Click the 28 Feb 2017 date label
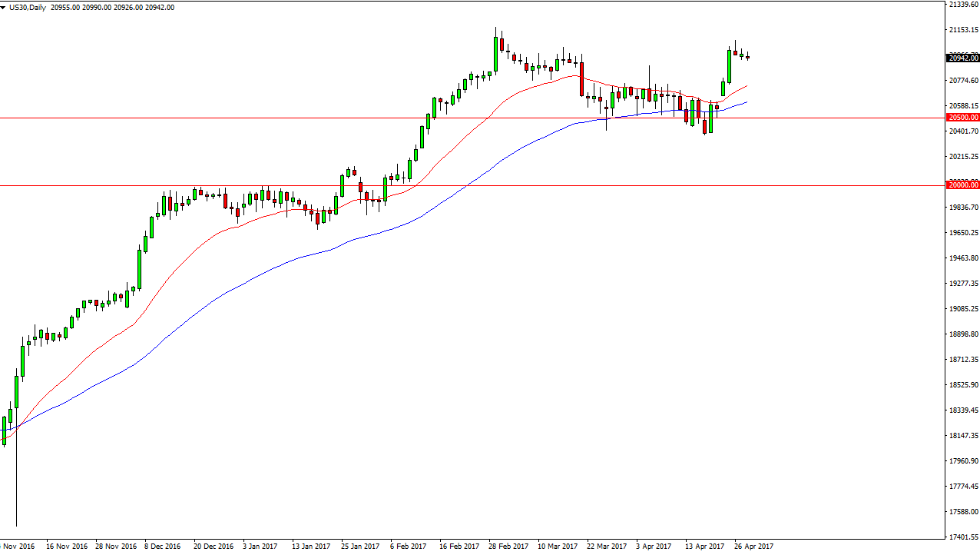 [508, 547]
